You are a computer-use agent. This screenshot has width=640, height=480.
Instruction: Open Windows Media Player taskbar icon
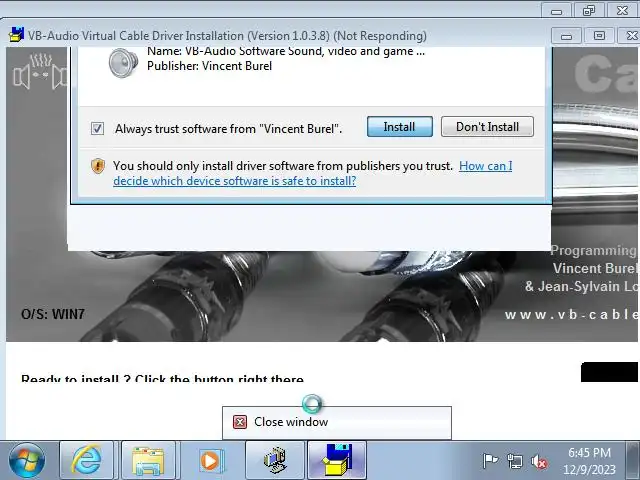pyautogui.click(x=210, y=460)
